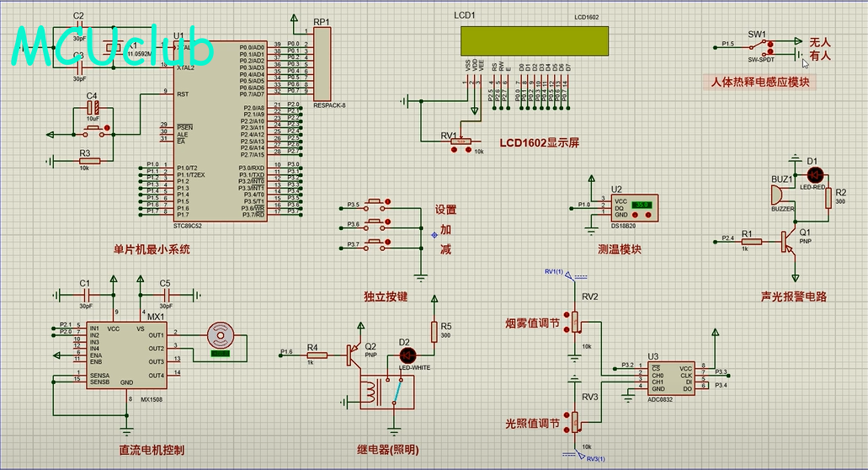Select the STC89C52 microcontroller chip
Image resolution: width=868 pixels, height=470 pixels.
(219, 131)
